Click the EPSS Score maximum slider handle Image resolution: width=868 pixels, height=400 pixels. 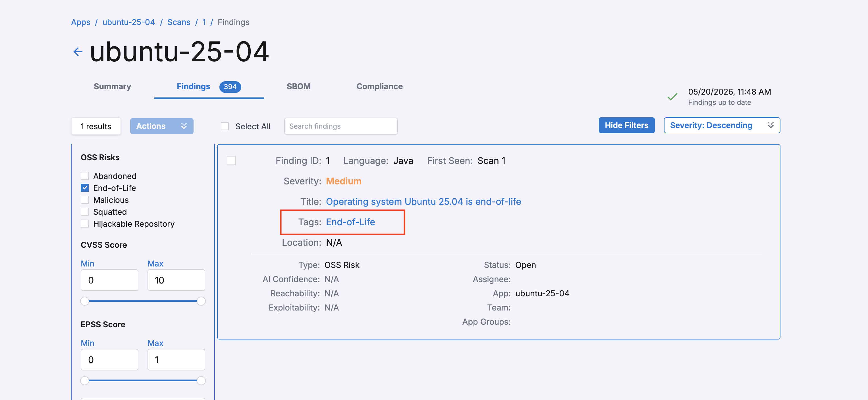[x=201, y=380]
